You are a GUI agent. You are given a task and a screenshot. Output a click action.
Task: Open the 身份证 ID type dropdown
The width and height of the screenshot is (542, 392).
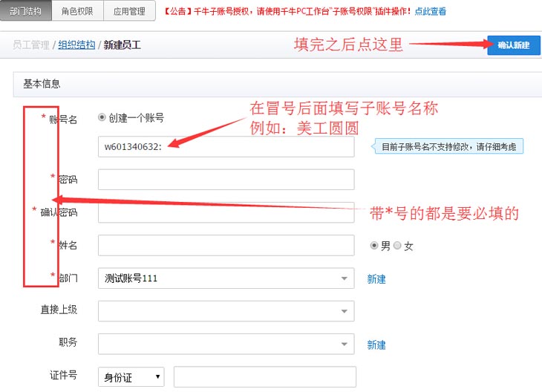(x=131, y=377)
